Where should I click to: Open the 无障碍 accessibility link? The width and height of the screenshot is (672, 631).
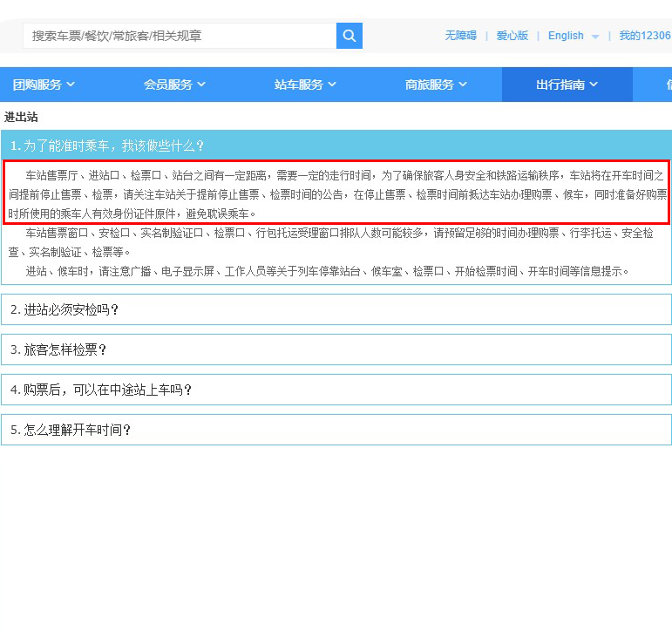[x=460, y=36]
